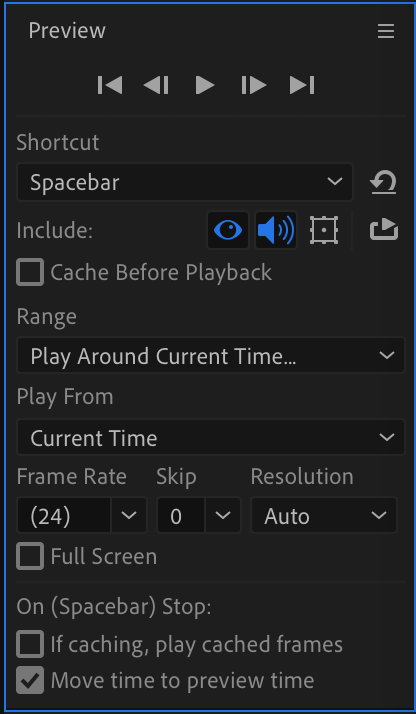Step forward one frame

coord(254,85)
